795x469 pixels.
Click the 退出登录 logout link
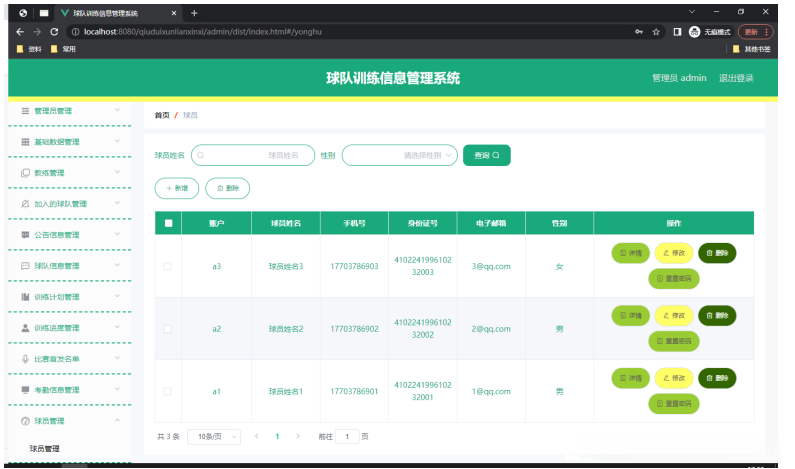(736, 78)
